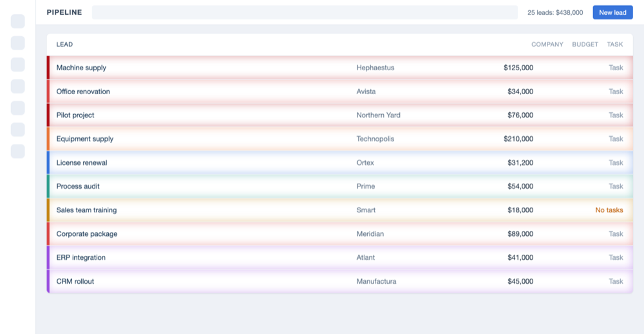The image size is (644, 334).
Task: Open the Task link for Process audit
Action: point(616,186)
